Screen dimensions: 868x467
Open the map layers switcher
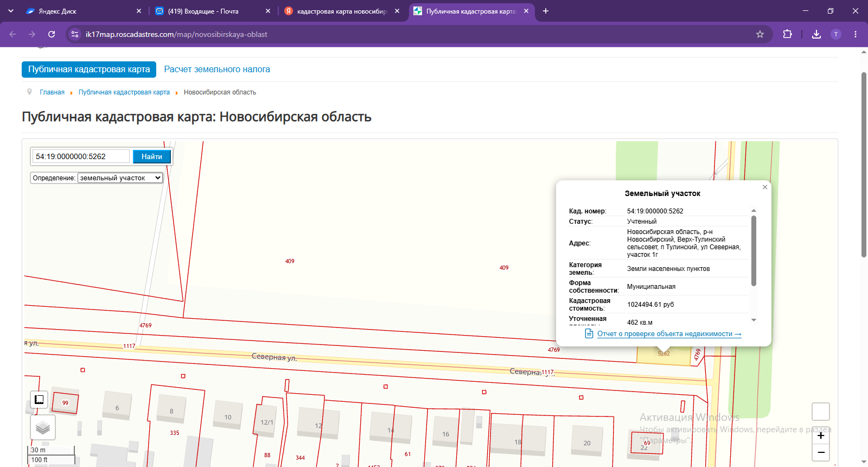43,428
